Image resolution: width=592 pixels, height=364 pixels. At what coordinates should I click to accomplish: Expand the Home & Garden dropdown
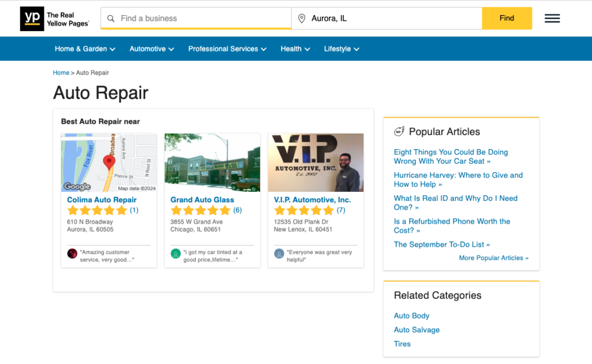point(85,49)
